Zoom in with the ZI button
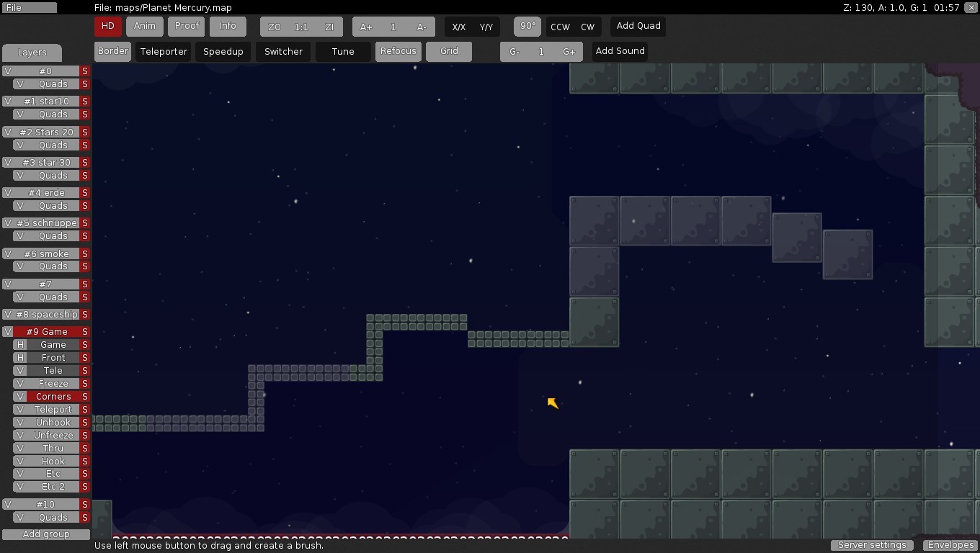Screen dimensions: 980x553 329,27
